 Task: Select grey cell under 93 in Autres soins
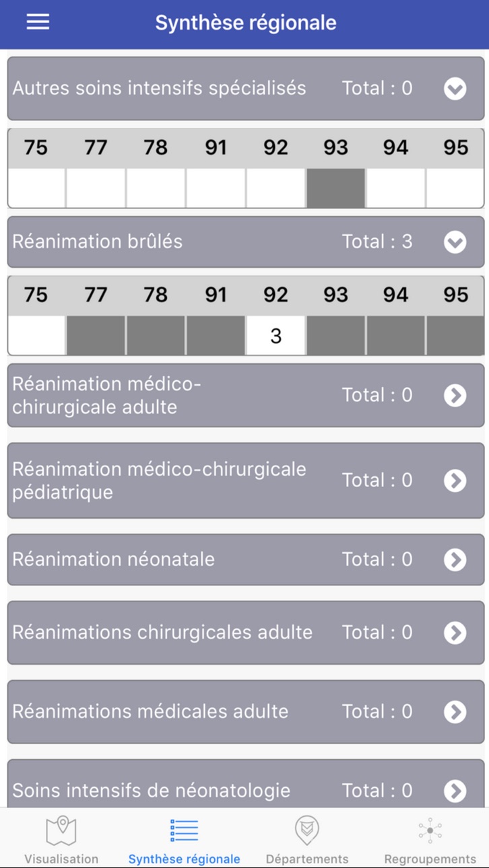335,188
